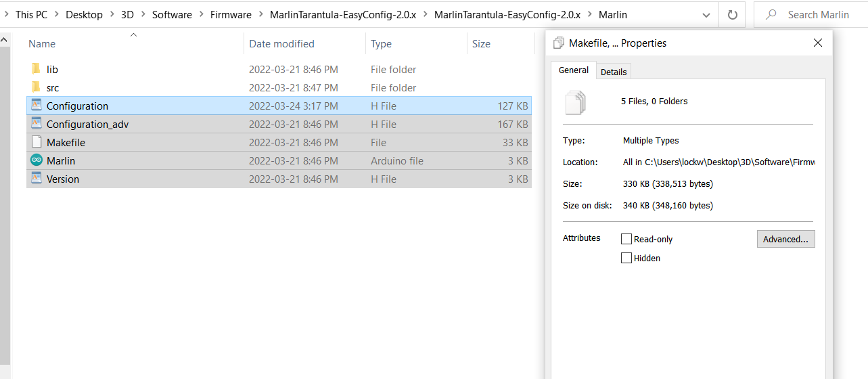
Task: Select the Configuration_adv file name
Action: (x=87, y=124)
